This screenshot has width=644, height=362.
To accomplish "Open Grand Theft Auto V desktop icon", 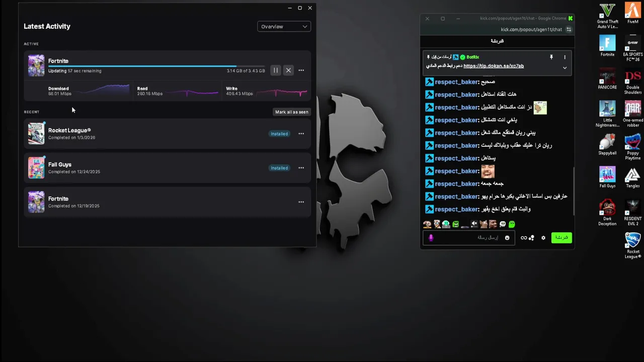I will click(x=607, y=16).
